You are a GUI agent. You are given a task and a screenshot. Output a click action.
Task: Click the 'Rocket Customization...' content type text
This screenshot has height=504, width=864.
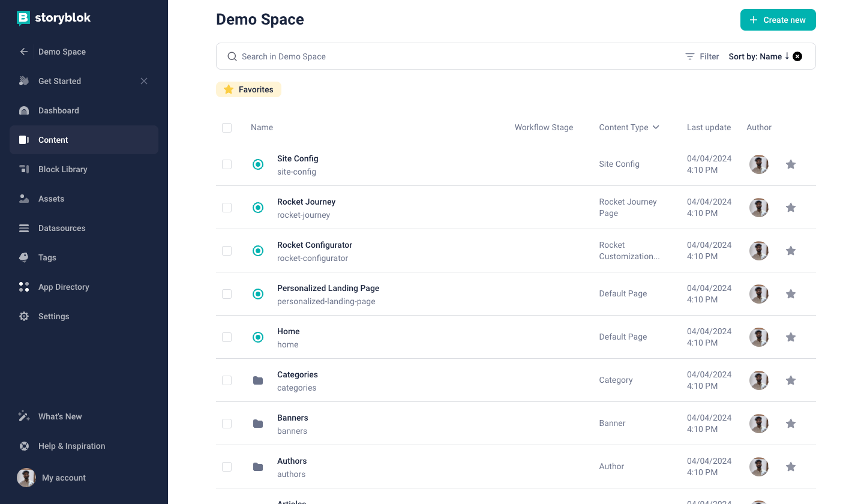(x=629, y=251)
